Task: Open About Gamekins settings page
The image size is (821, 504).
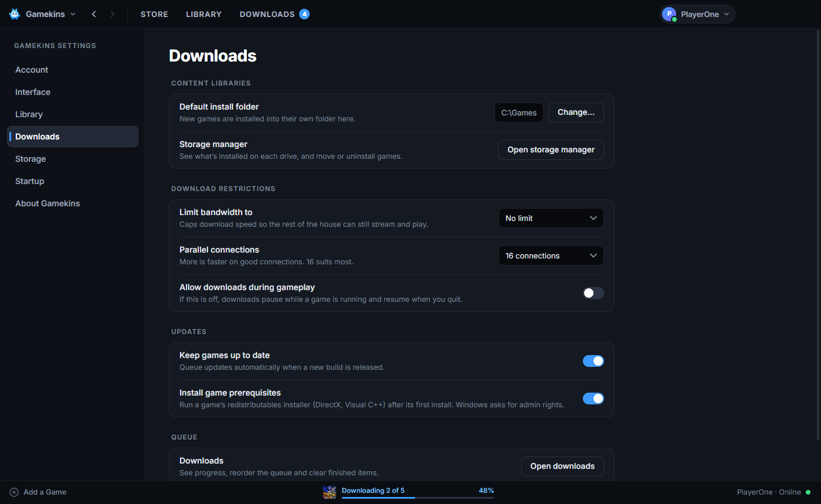Action: [73, 203]
